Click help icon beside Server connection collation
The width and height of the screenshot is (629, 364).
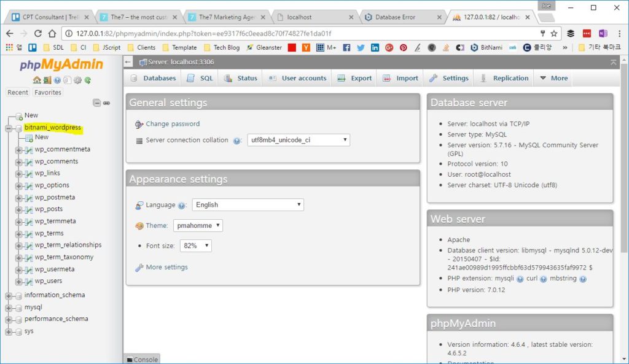(x=236, y=141)
